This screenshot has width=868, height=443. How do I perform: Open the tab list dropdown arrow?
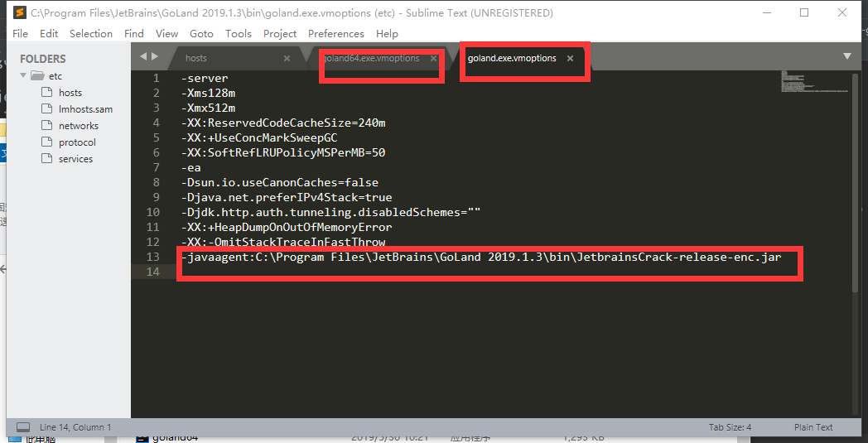click(847, 56)
